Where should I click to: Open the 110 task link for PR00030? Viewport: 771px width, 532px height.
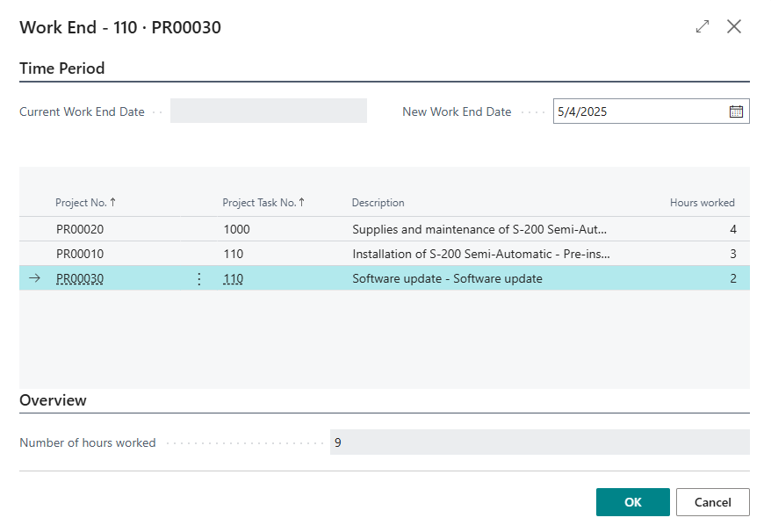coord(233,279)
